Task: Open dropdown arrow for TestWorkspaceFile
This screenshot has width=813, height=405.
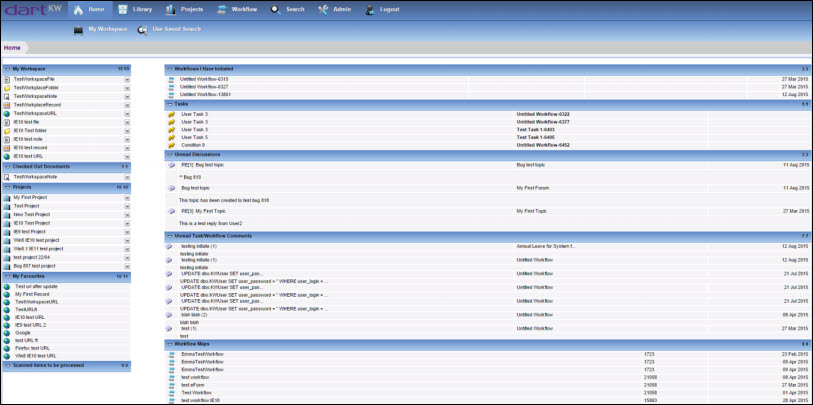Action: click(x=127, y=80)
